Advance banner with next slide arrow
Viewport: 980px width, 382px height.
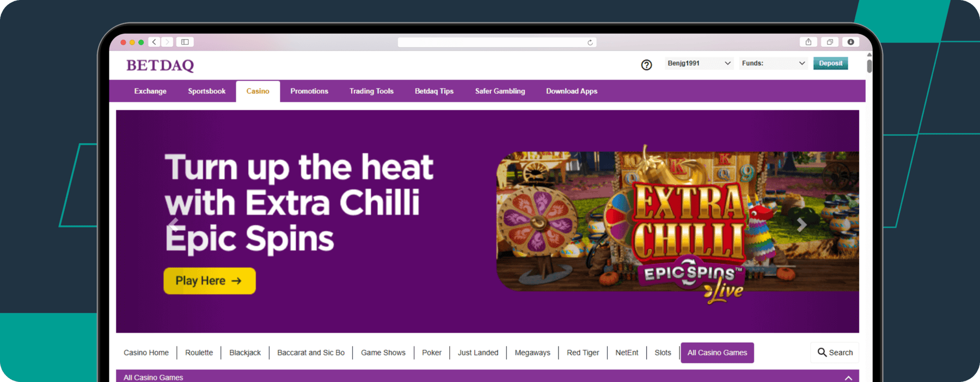point(801,224)
